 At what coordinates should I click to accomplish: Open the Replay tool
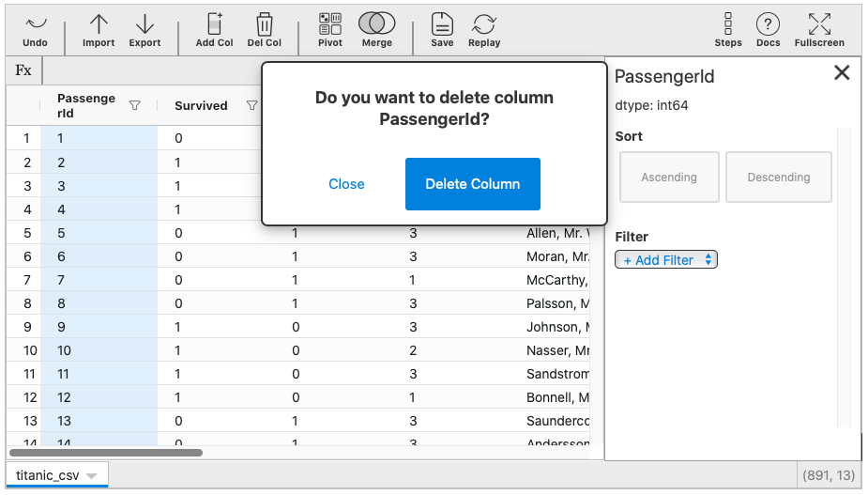pos(484,25)
